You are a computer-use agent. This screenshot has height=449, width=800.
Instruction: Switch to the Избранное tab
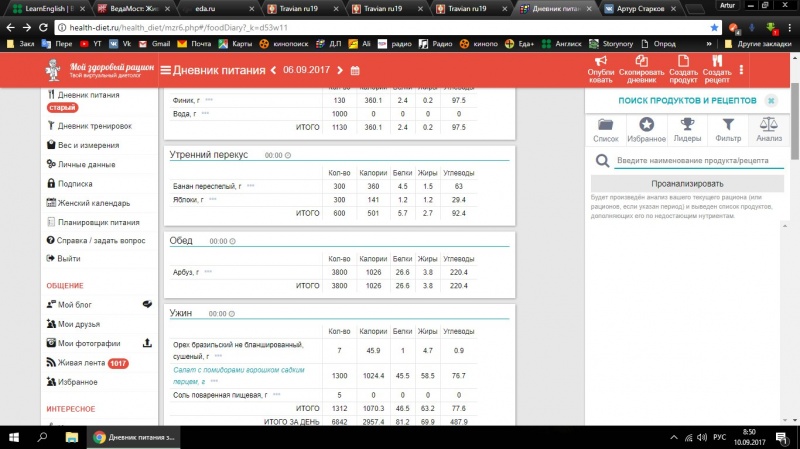[x=648, y=128]
